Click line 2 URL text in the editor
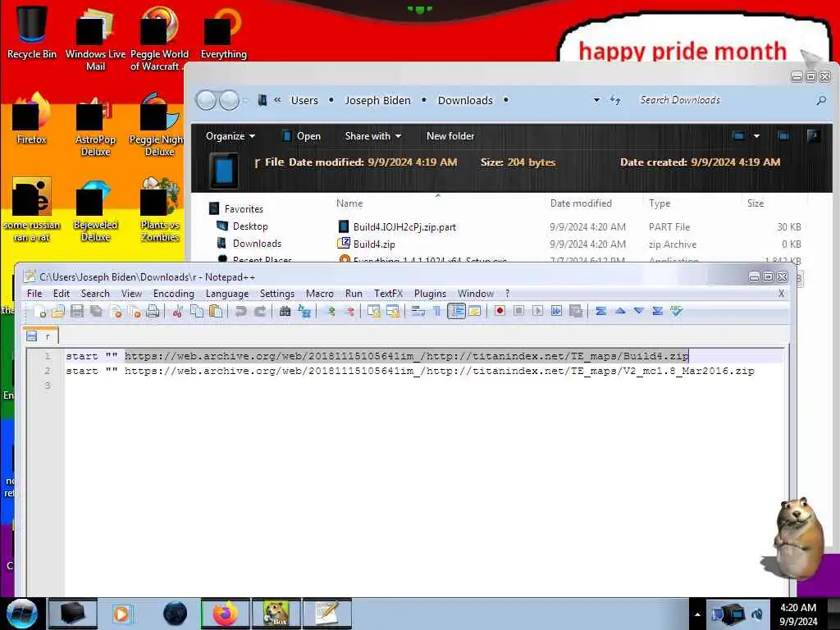This screenshot has width=840, height=630. 440,371
